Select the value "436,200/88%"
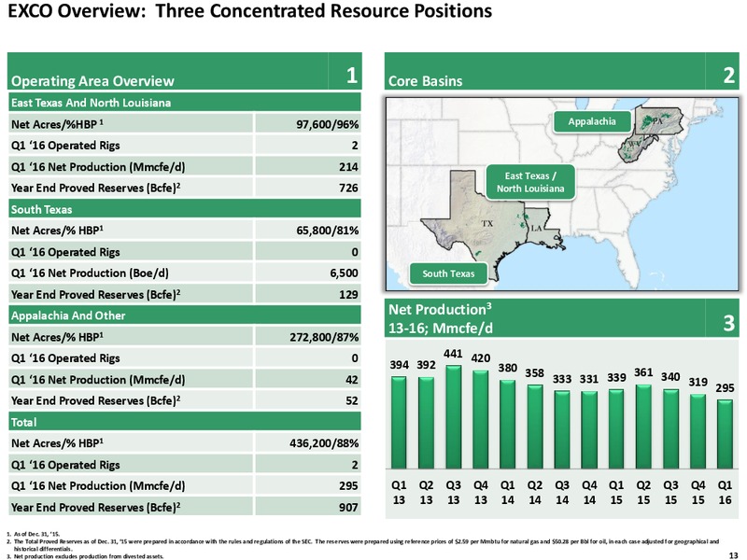Screen dimensions: 747x560 coord(324,444)
